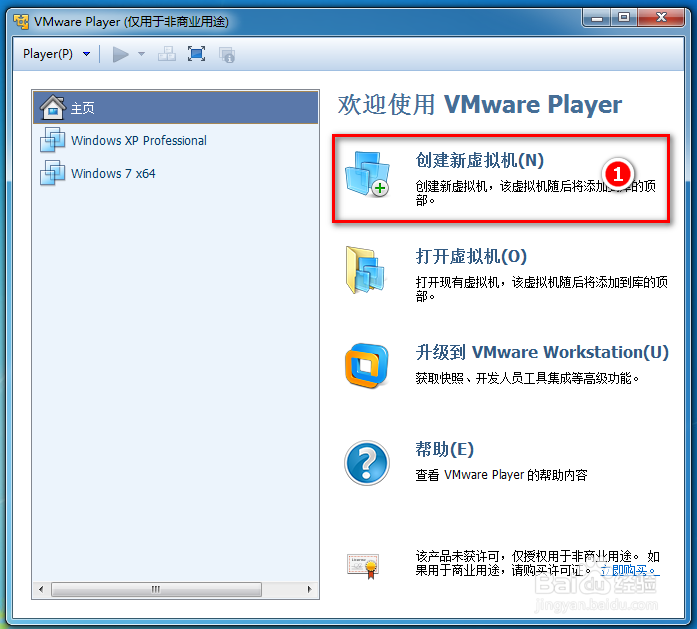Select the home page item in library

[x=176, y=107]
